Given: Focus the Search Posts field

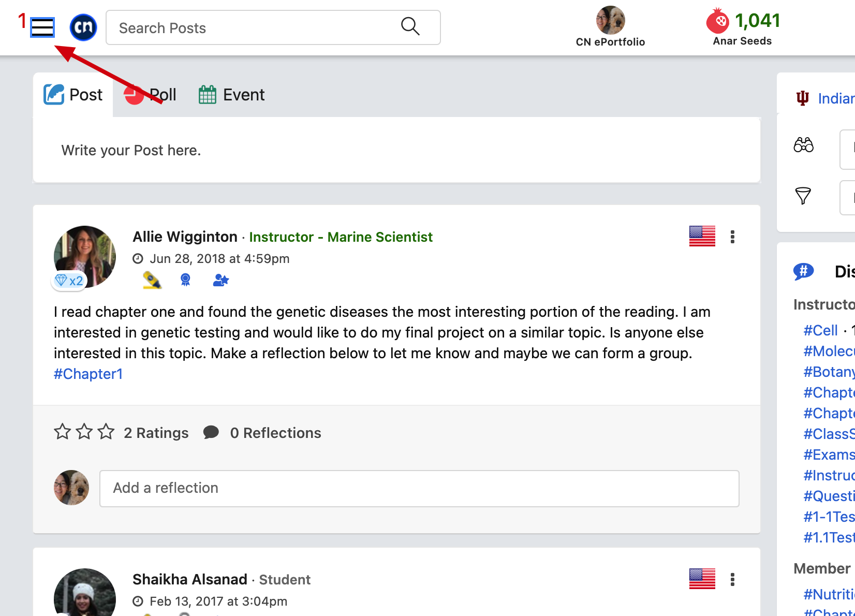Looking at the screenshot, I should click(x=273, y=27).
